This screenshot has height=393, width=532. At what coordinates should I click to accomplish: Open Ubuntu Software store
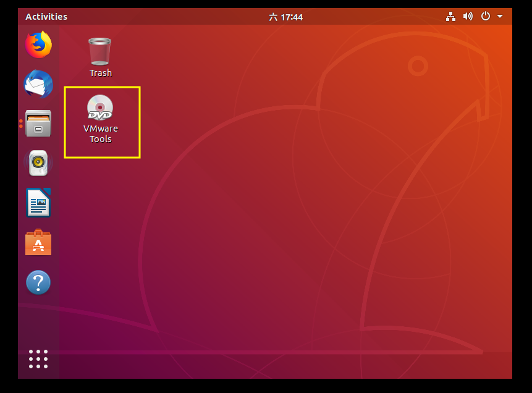coord(38,242)
